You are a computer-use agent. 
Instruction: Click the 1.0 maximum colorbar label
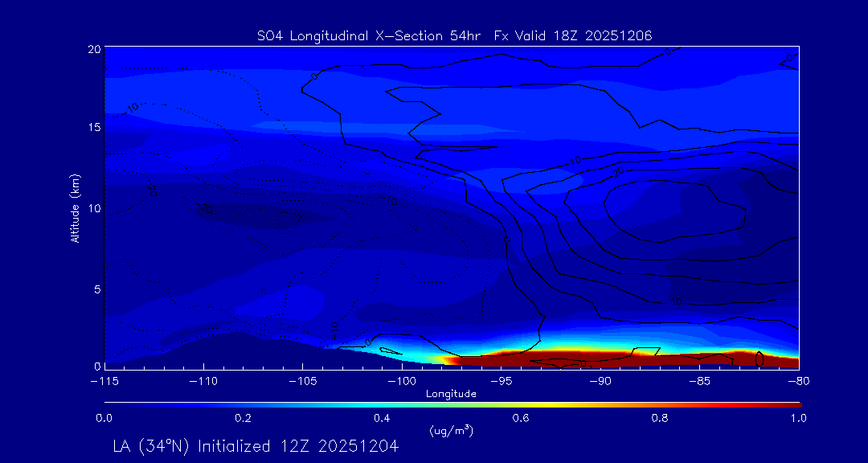798,418
